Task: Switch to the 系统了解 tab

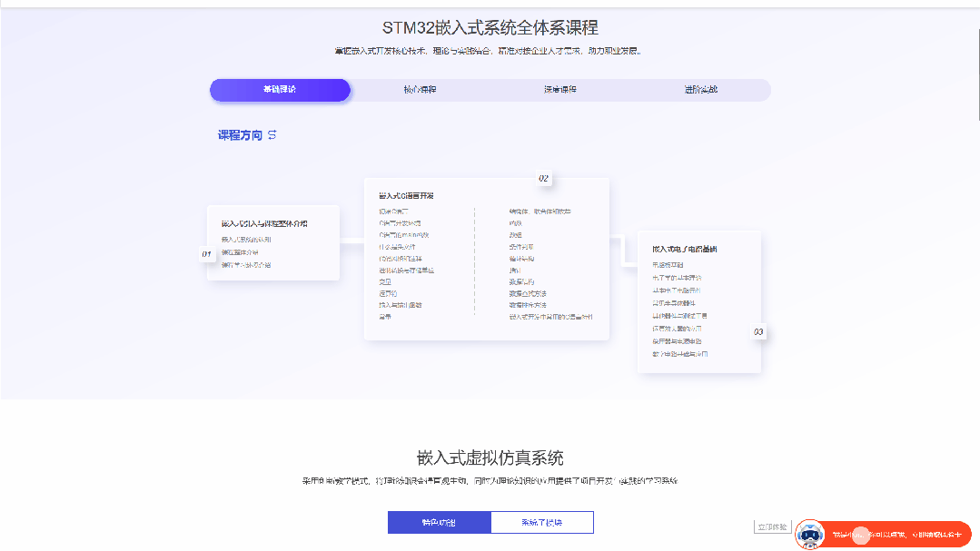Action: point(542,522)
